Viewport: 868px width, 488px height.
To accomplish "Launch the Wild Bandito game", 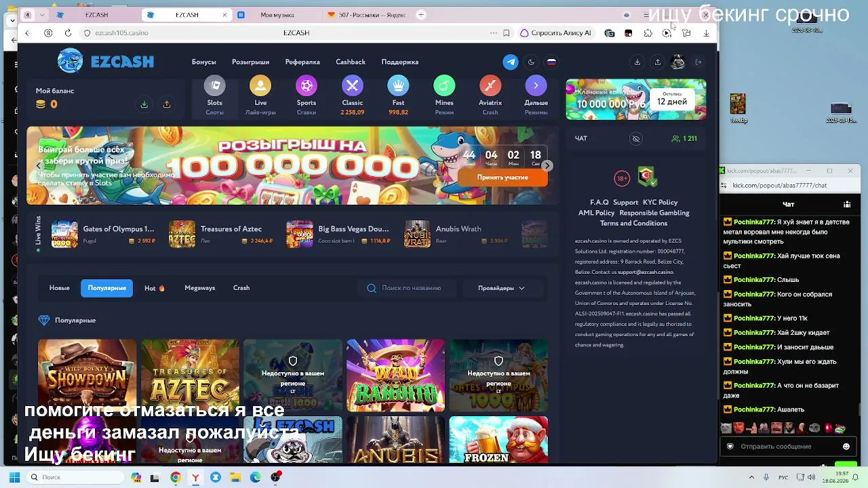I will coord(396,375).
